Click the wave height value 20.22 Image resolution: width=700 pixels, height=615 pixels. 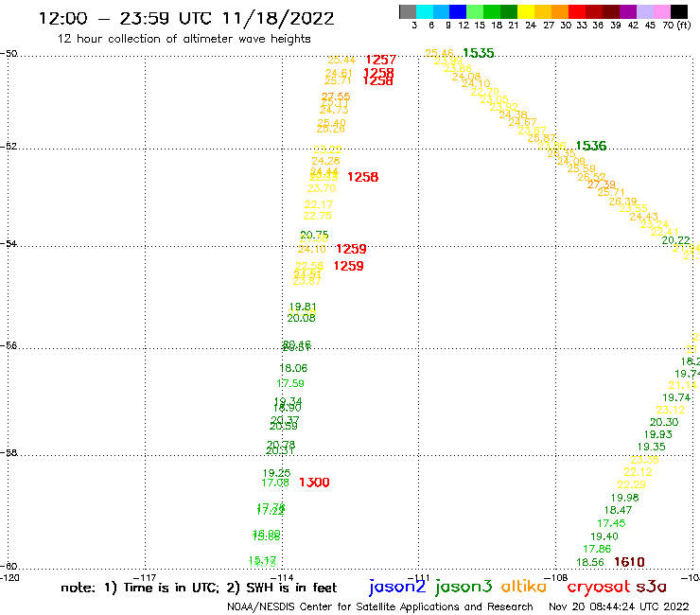pyautogui.click(x=676, y=240)
